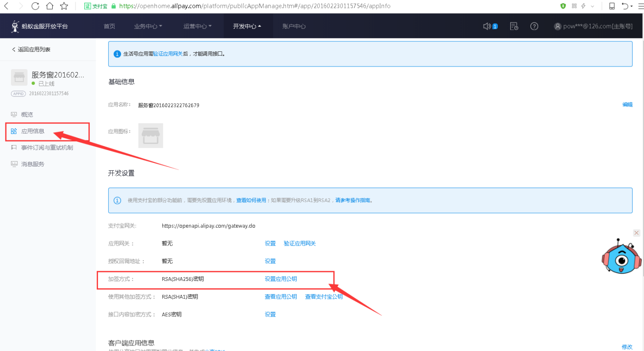Open the help question-mark icon
Viewport: 644px width, 351px height.
(534, 26)
